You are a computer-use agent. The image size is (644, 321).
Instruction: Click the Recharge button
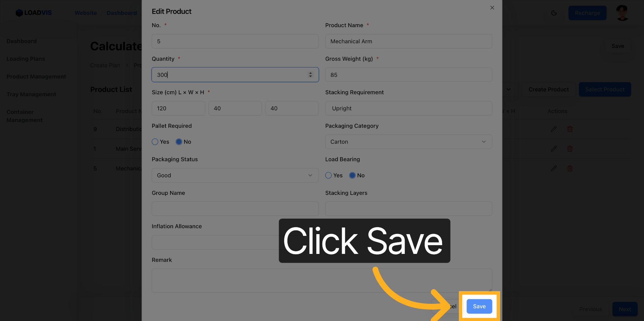pos(587,13)
